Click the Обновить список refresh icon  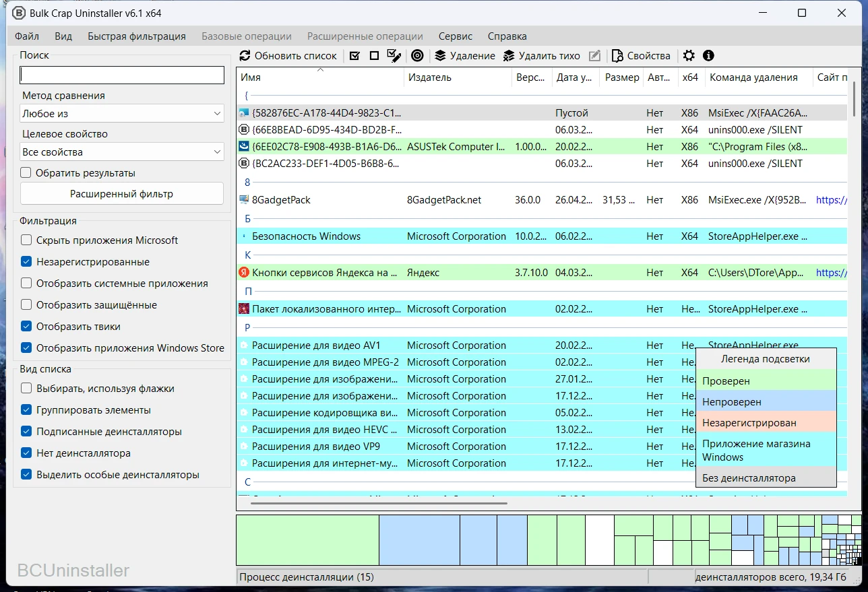point(245,56)
